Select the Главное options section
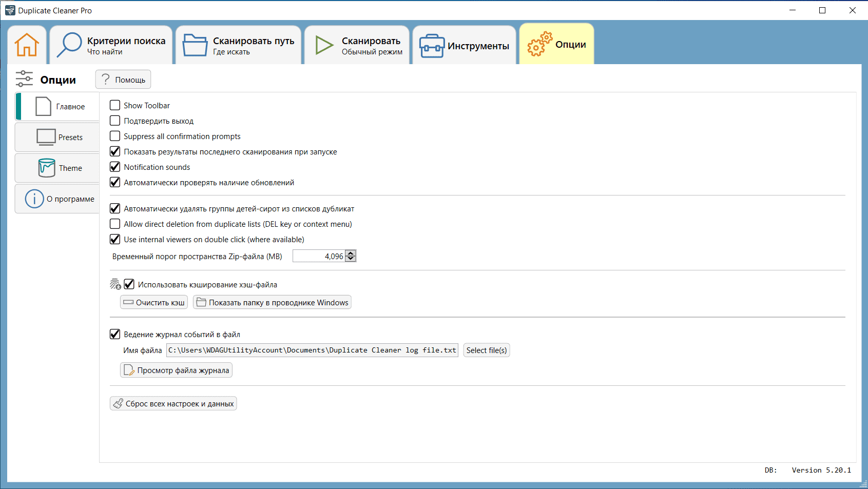Screen dimensions: 868x489 (x=57, y=106)
